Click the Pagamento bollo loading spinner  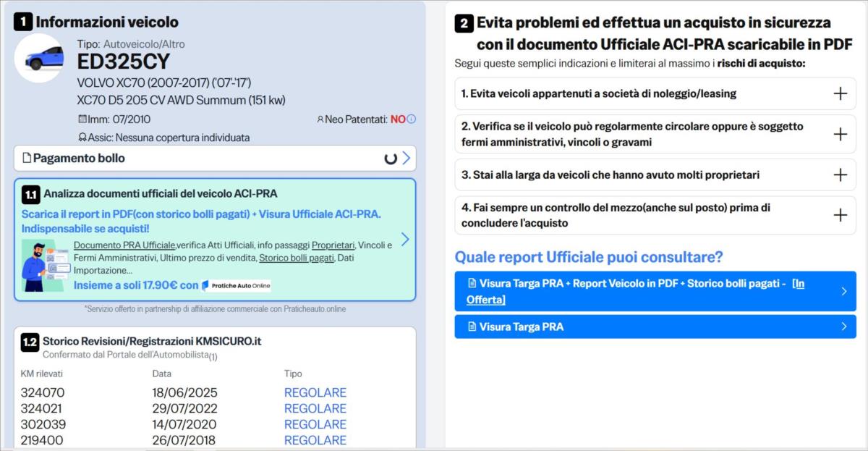[x=391, y=159]
